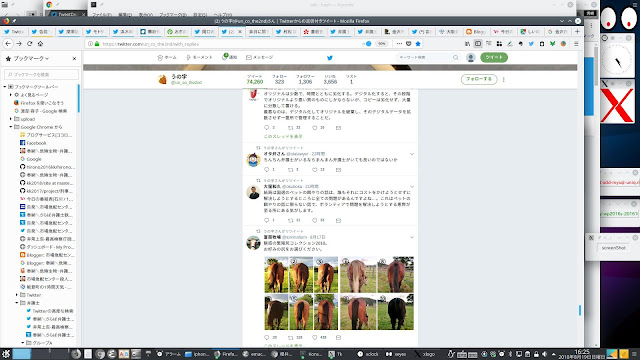Open page actions three-dot menu in address bar

click(x=399, y=44)
